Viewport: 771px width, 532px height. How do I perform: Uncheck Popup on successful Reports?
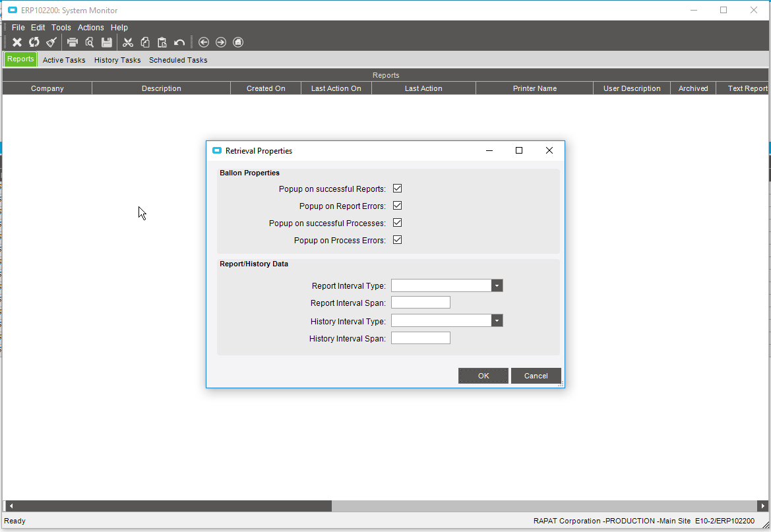397,189
